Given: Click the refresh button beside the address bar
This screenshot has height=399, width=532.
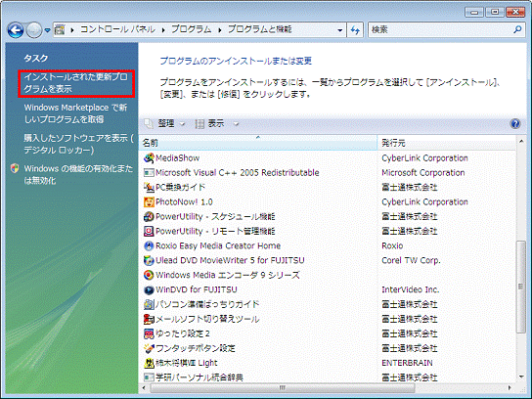Looking at the screenshot, I should pyautogui.click(x=355, y=30).
